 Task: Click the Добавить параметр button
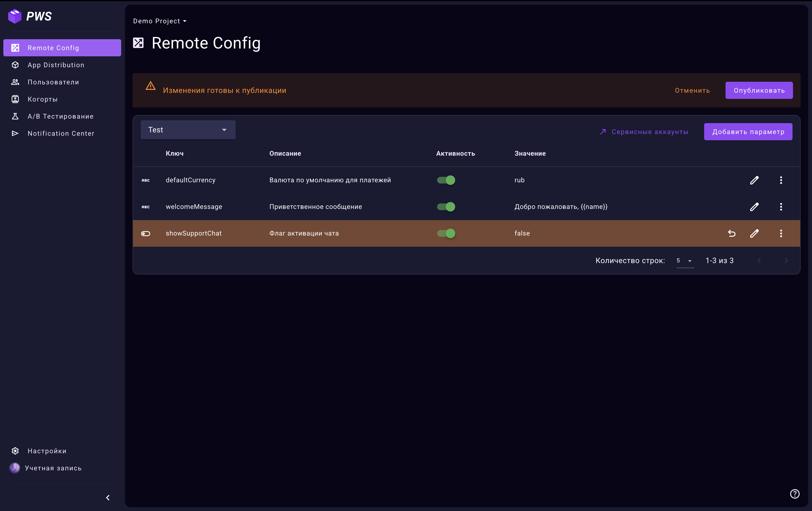click(748, 131)
